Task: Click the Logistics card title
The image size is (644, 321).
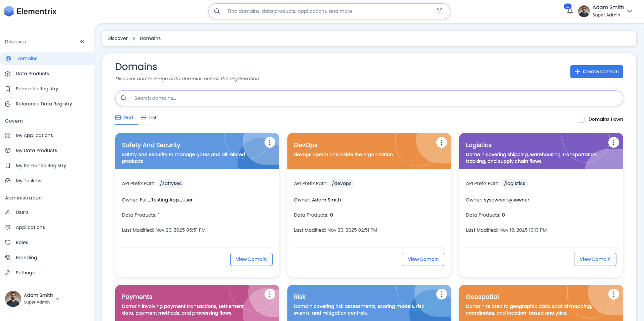Action: coord(479,145)
